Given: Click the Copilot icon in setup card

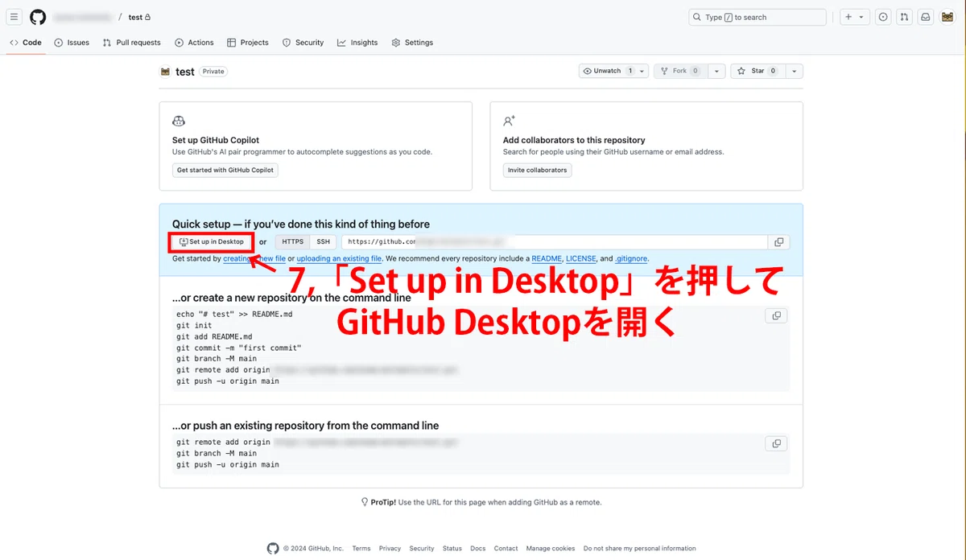Looking at the screenshot, I should (x=179, y=121).
